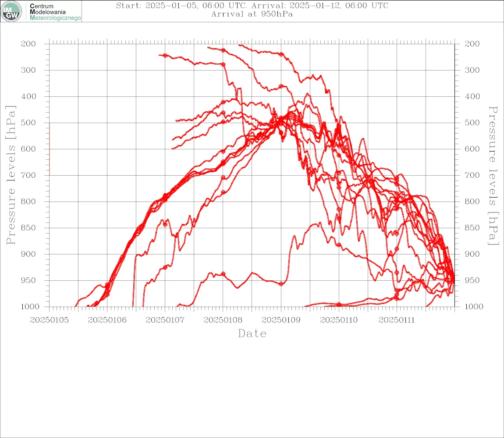Click the date label 20250110

(339, 320)
